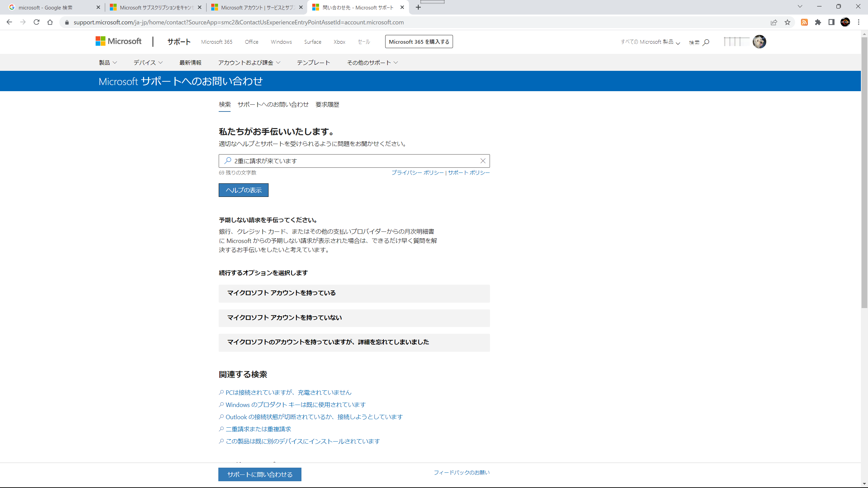Click the browser forward arrow
This screenshot has width=868, height=488.
pyautogui.click(x=23, y=22)
